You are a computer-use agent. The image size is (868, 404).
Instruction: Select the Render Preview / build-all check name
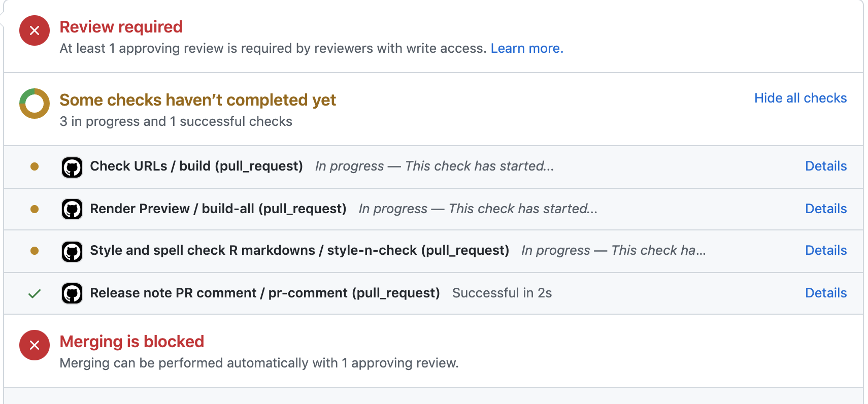pos(218,209)
